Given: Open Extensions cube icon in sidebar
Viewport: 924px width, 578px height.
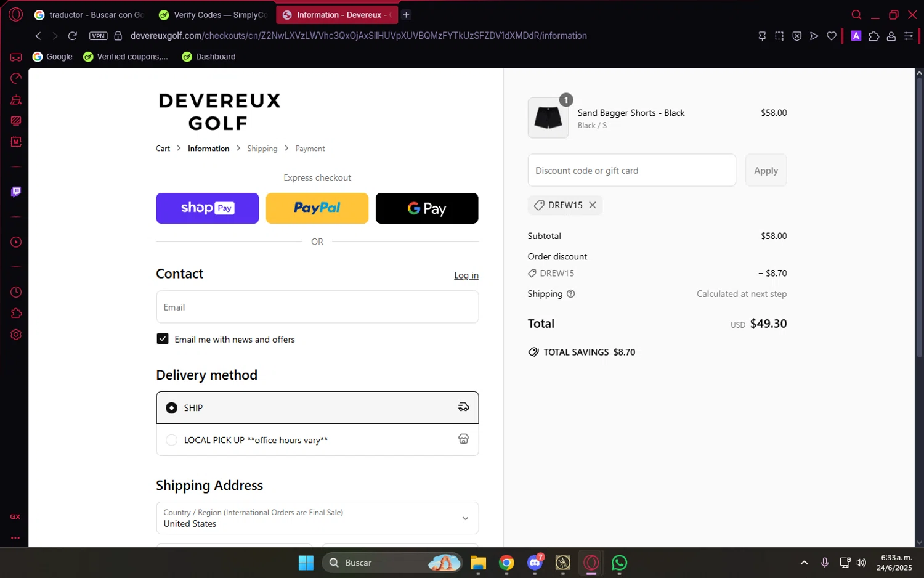Looking at the screenshot, I should click(x=16, y=313).
